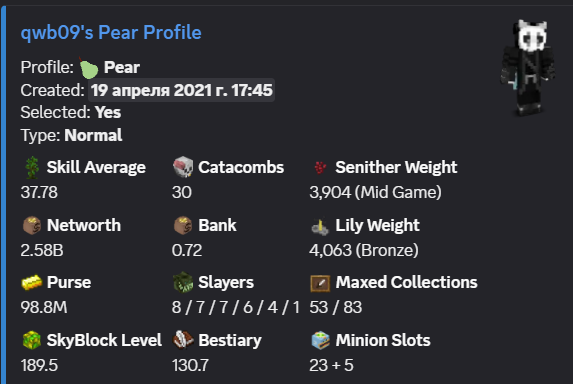Click the pear emoji beside Profile
Image resolution: width=573 pixels, height=384 pixels.
click(89, 68)
